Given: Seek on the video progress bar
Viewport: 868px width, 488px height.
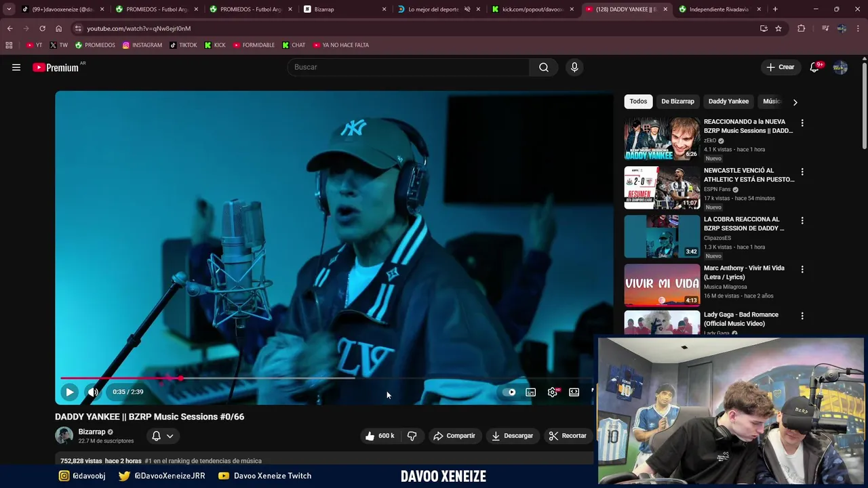Looking at the screenshot, I should [x=326, y=378].
